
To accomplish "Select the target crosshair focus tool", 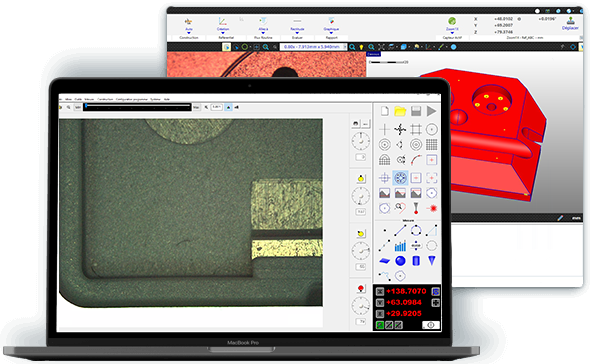I will click(x=385, y=178).
